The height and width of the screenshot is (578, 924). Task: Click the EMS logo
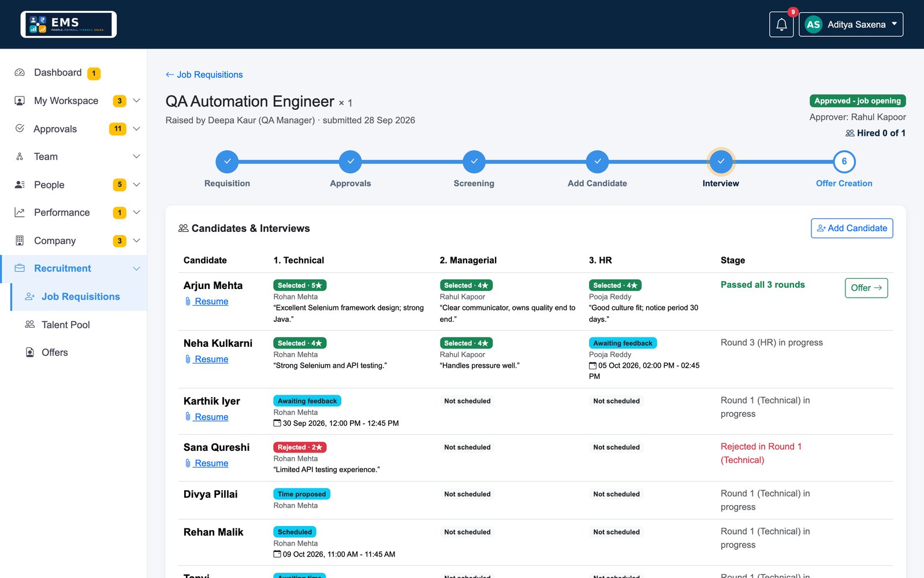(x=69, y=24)
